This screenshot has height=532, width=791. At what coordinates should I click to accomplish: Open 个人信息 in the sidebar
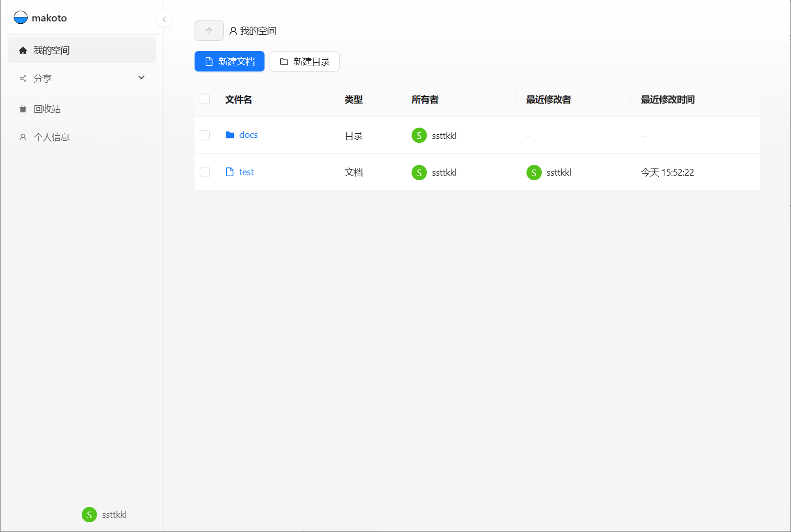tap(82, 137)
